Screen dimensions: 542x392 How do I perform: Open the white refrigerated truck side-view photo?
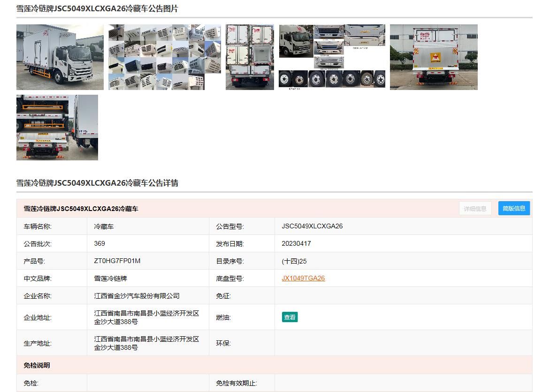click(60, 57)
